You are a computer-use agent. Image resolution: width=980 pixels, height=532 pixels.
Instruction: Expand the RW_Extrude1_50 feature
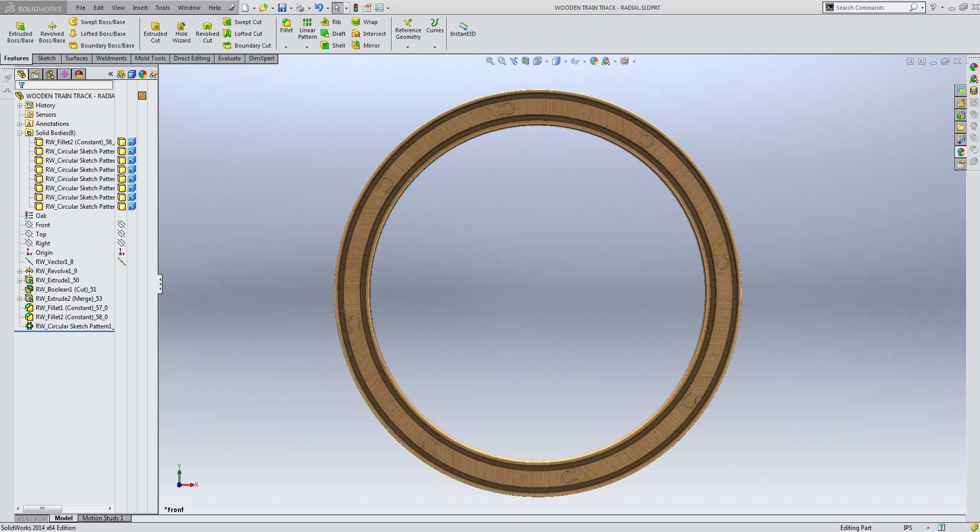(x=20, y=280)
